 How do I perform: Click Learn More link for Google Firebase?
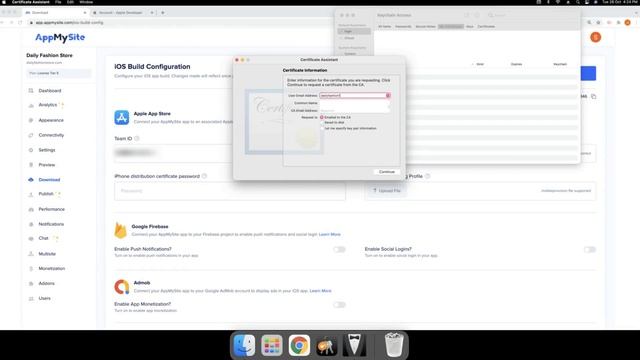coord(329,234)
